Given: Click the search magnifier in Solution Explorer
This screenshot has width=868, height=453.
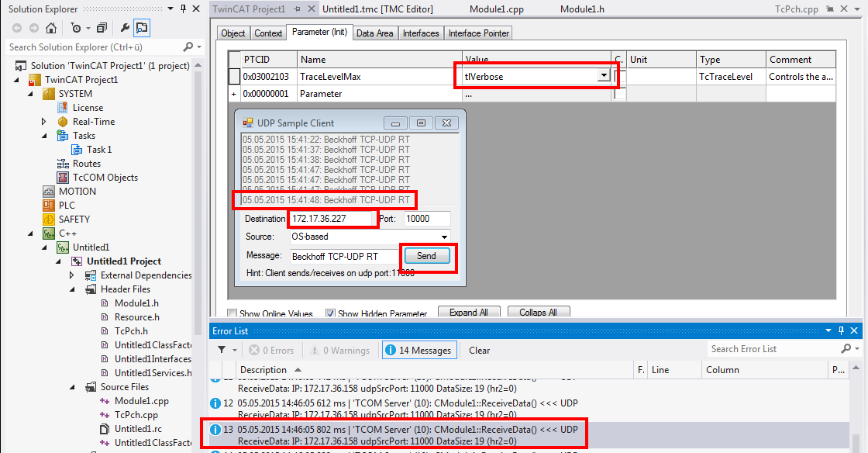Looking at the screenshot, I should (188, 47).
